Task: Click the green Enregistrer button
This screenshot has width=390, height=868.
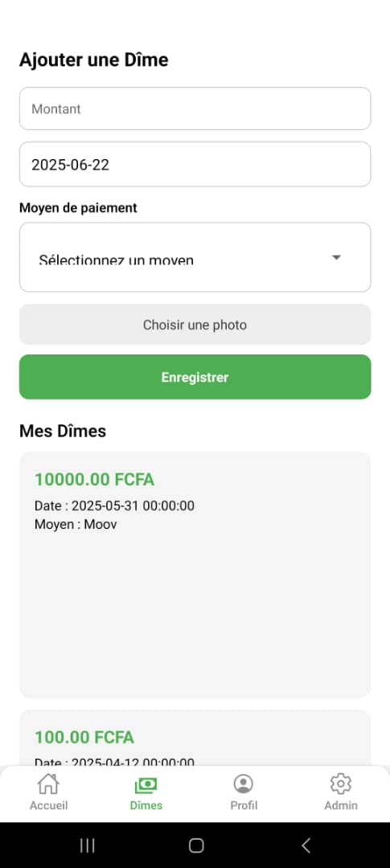Action: click(x=195, y=377)
